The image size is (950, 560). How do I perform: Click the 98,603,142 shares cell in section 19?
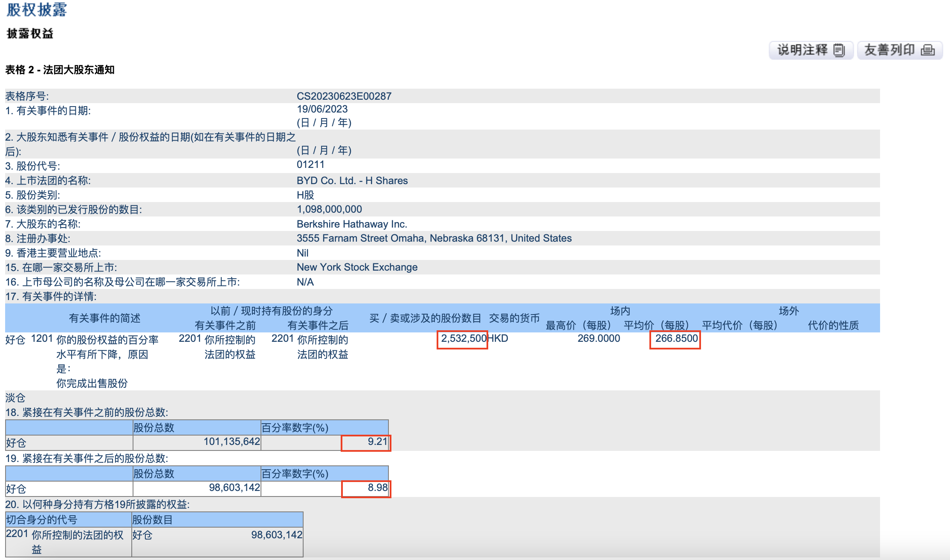point(234,488)
